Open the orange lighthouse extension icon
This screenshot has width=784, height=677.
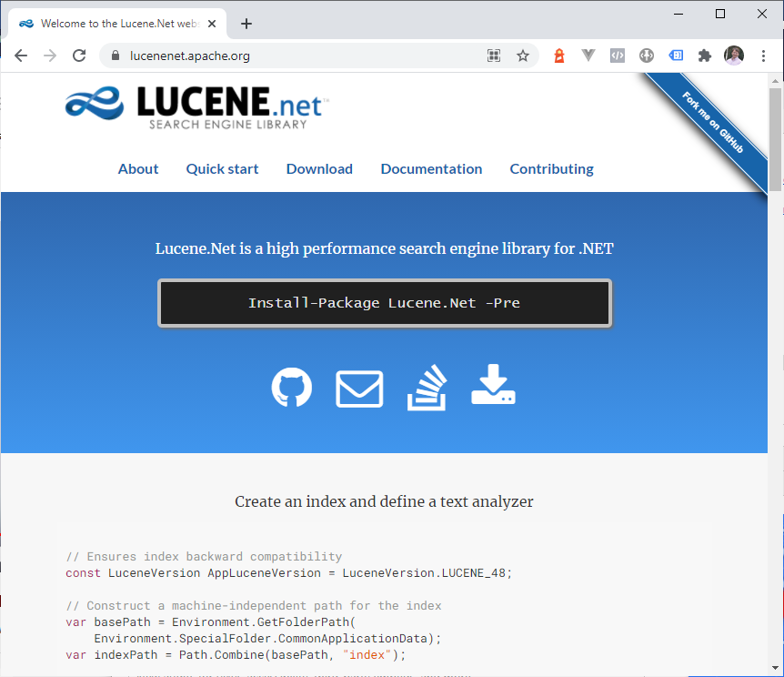pos(559,56)
